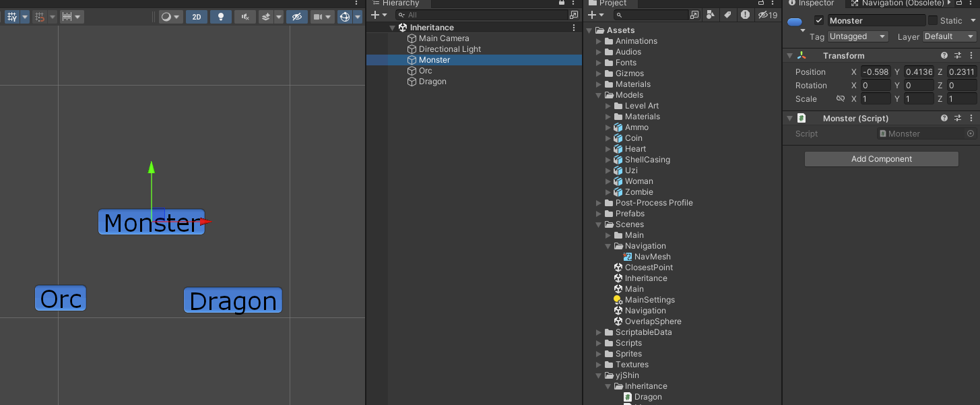Collapse the Assets folder
The image size is (980, 405).
[590, 30]
